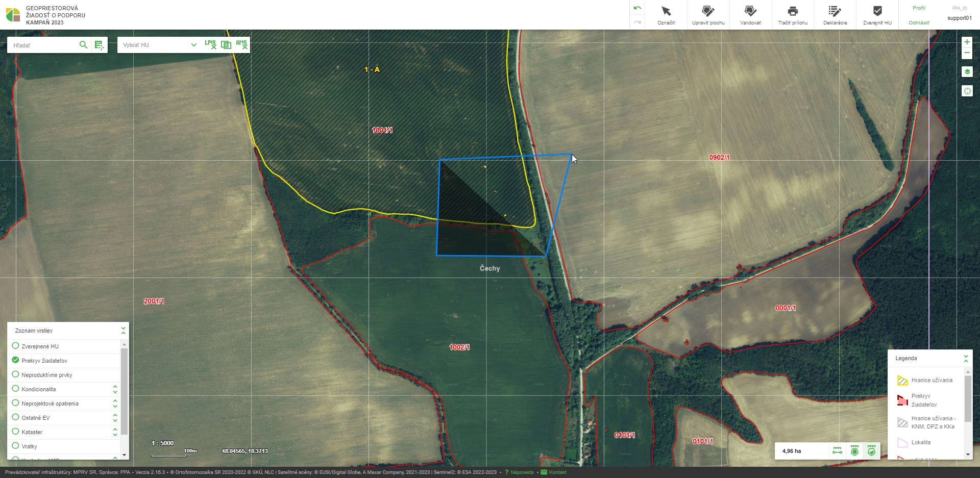Open the map layers stack icon
Viewport: 980px width, 478px height.
(967, 72)
